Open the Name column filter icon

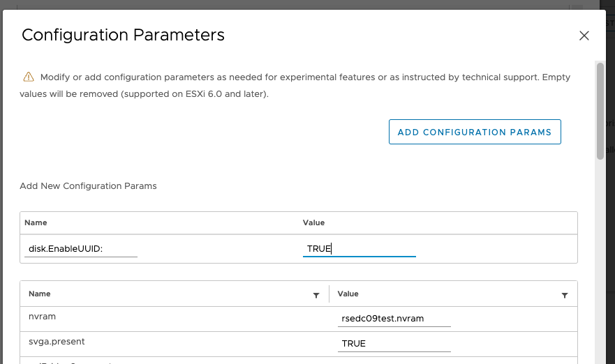pos(316,295)
